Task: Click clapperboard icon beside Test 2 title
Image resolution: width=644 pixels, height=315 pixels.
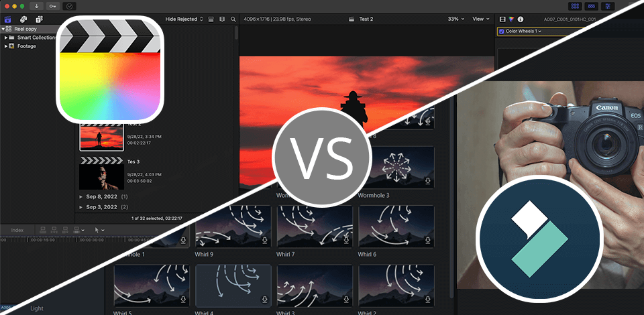Action: point(351,19)
